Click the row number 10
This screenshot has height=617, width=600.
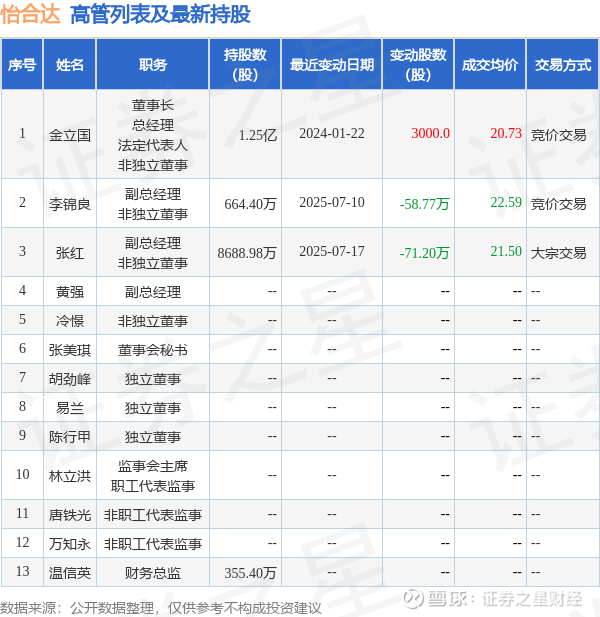coord(22,474)
